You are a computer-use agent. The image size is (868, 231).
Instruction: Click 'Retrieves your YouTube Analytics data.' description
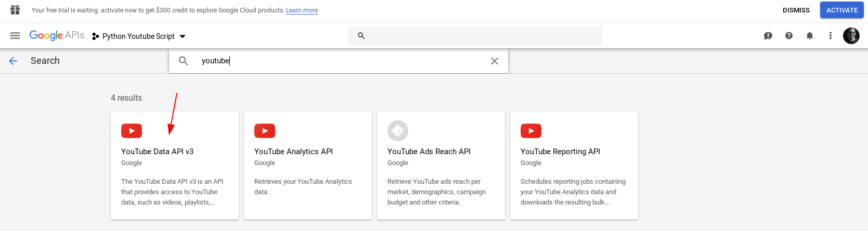[303, 187]
